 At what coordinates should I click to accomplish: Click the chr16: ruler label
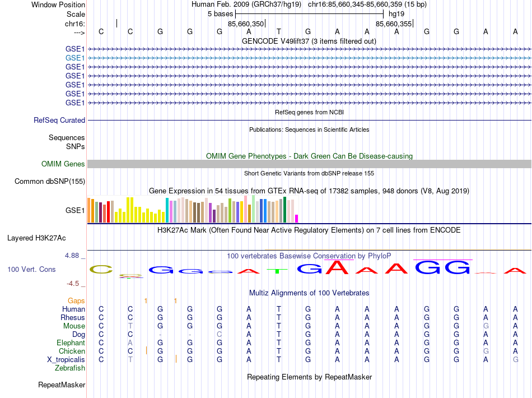(x=75, y=24)
